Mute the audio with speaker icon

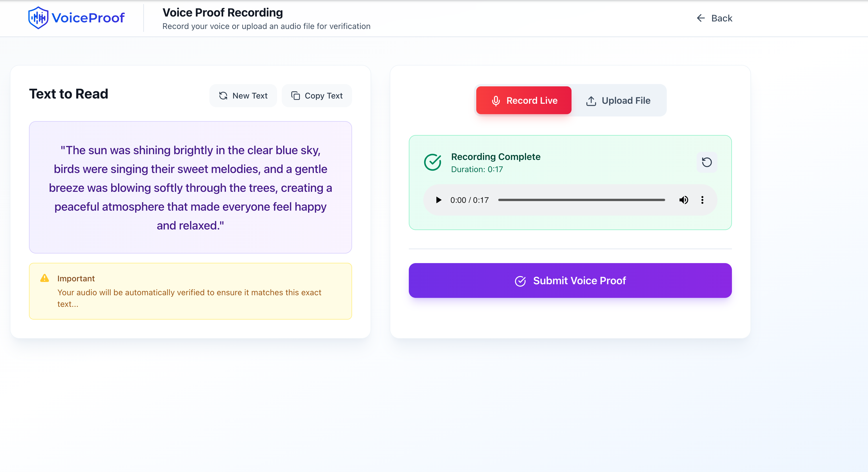[683, 200]
